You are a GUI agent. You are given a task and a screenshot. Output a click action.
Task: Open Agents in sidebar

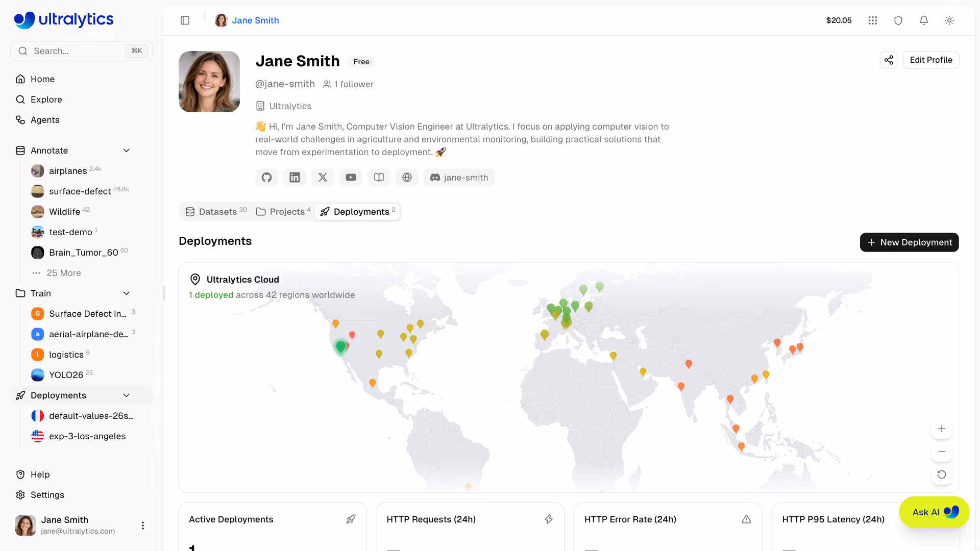coord(82,120)
